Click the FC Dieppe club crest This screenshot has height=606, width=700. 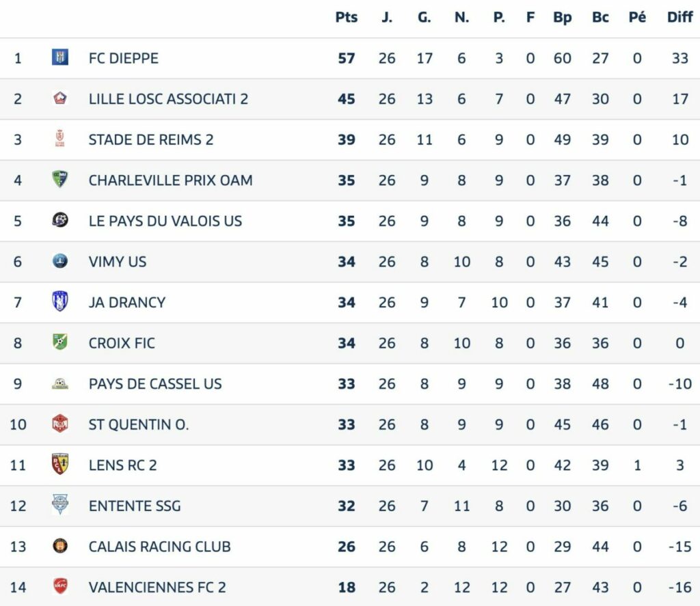pos(60,58)
